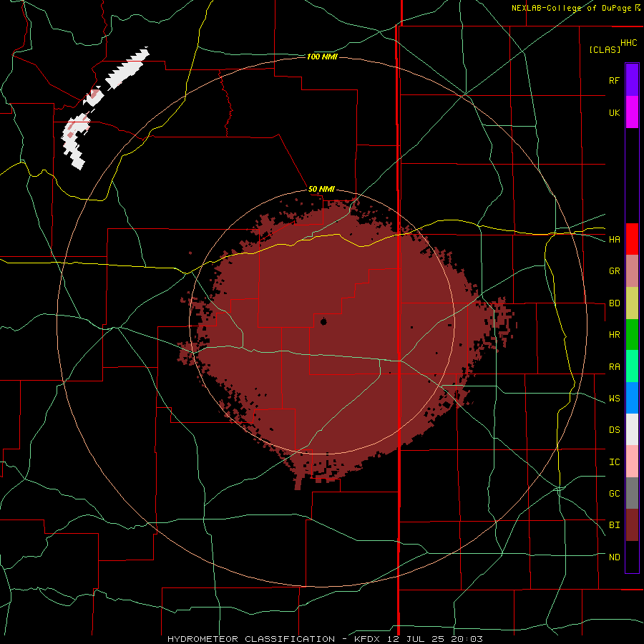Click the Hydrometeor Classification KFDX timestamp caption
The image size is (644, 644).
(x=325, y=639)
